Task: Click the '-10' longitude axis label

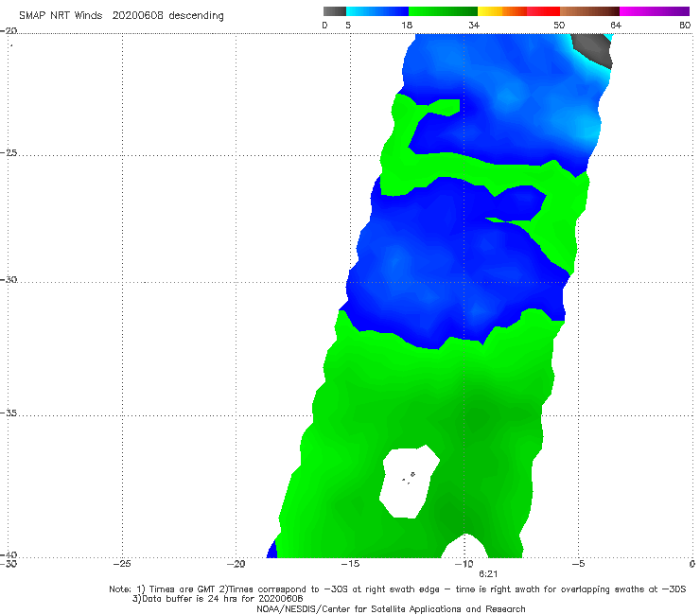Action: [464, 564]
